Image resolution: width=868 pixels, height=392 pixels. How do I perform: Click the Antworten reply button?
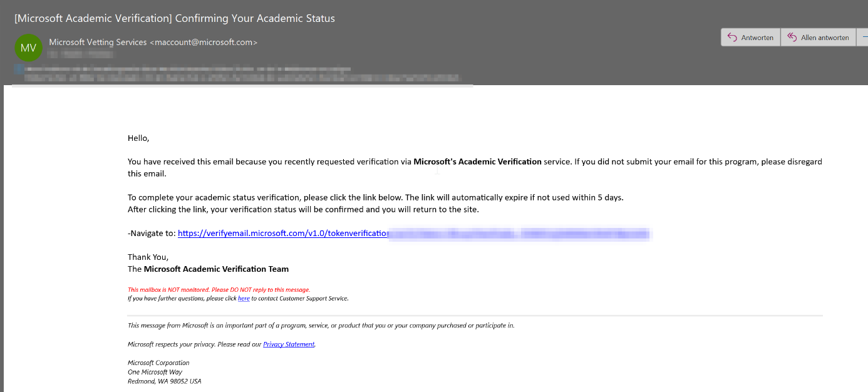pyautogui.click(x=750, y=38)
